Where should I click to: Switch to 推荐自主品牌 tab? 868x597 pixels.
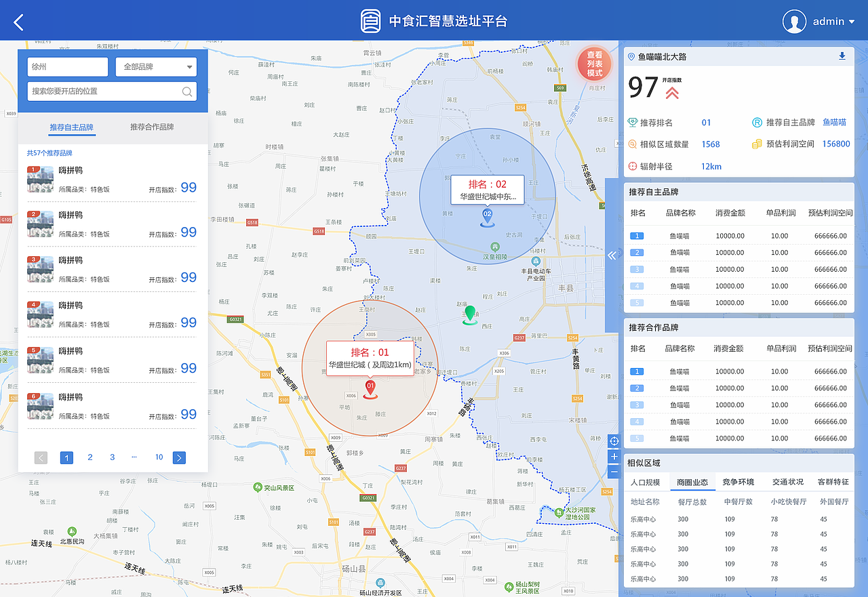[x=71, y=127]
